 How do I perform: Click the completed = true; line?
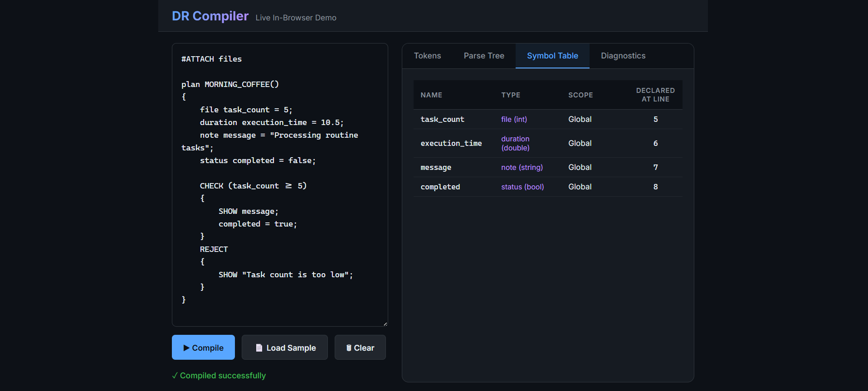coord(258,224)
